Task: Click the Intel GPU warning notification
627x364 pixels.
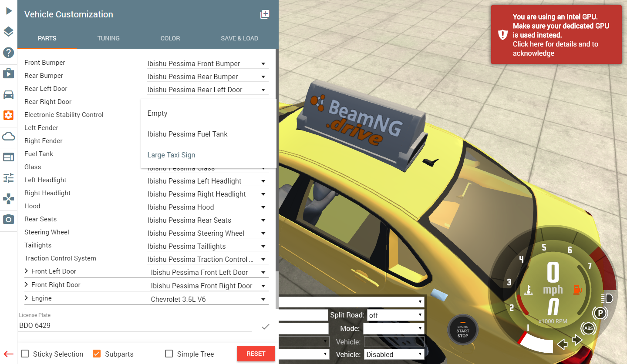Action: tap(556, 35)
